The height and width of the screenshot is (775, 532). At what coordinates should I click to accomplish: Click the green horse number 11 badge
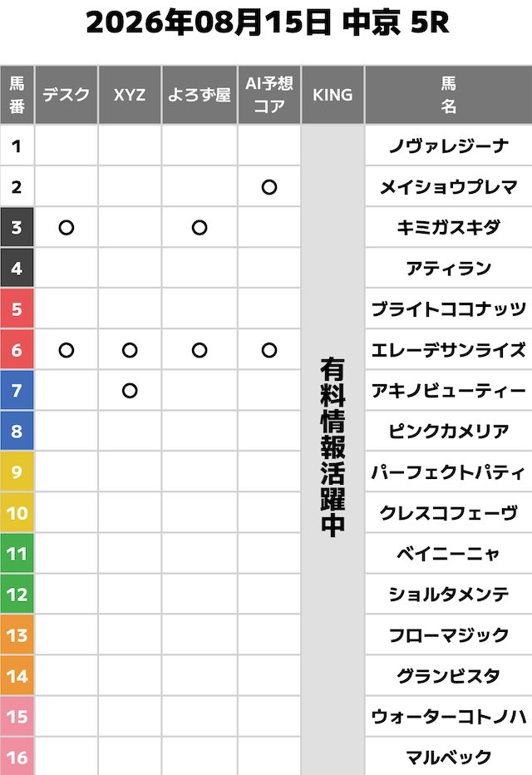point(17,554)
